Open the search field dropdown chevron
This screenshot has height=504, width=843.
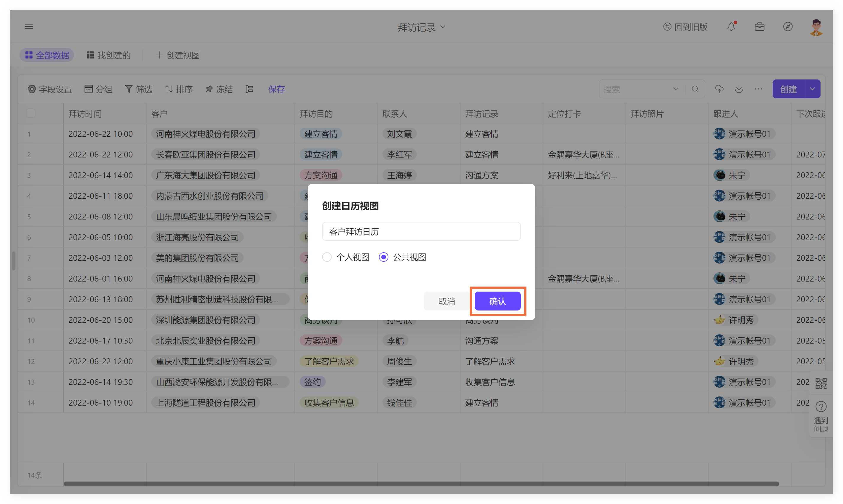pos(675,89)
